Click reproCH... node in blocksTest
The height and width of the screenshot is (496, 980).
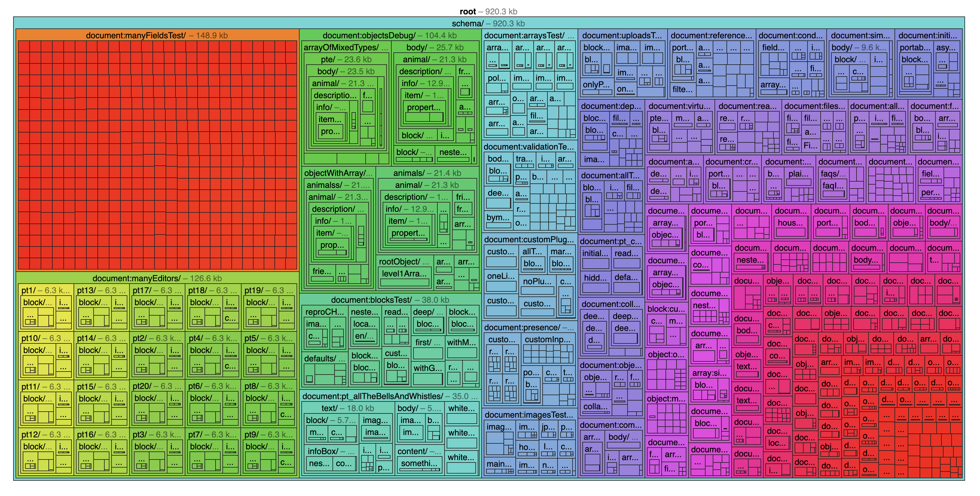(x=324, y=312)
